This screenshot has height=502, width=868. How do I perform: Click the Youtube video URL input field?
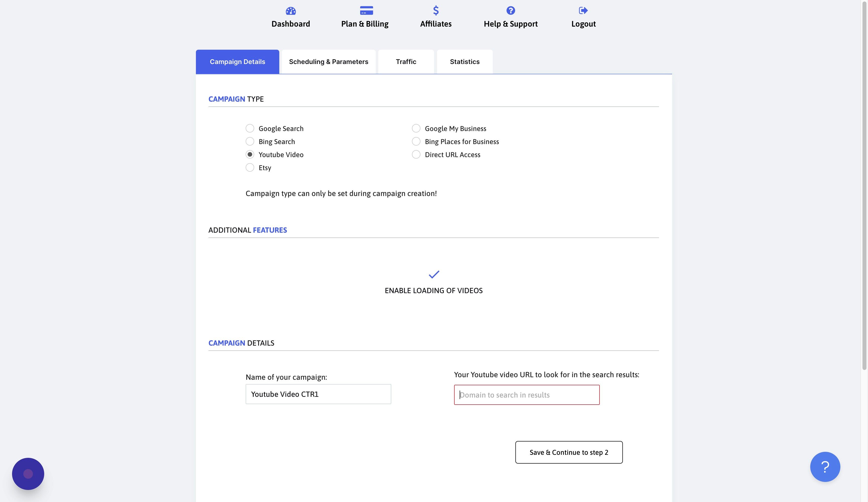click(x=527, y=395)
